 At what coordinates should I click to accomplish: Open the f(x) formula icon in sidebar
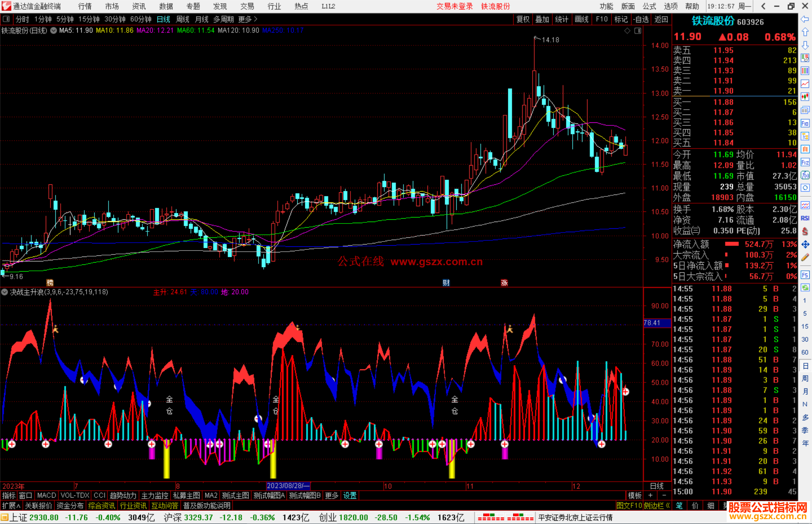(x=805, y=175)
